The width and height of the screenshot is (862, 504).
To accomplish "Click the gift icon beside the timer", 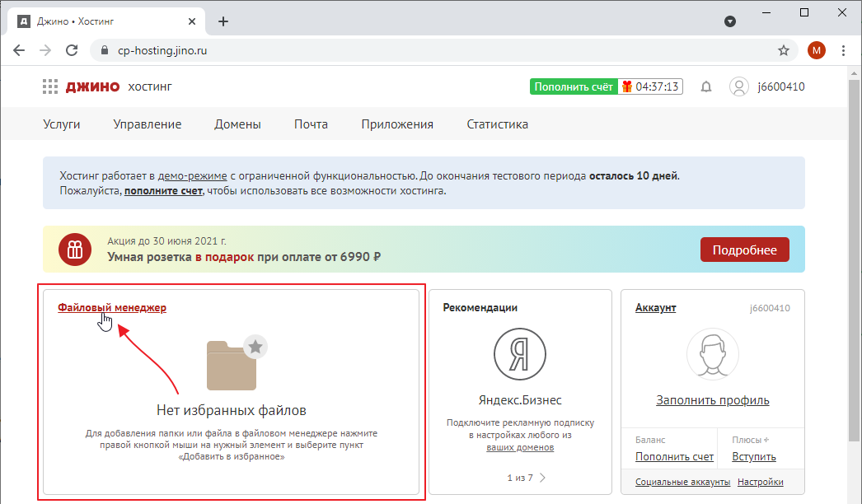I will (x=626, y=86).
